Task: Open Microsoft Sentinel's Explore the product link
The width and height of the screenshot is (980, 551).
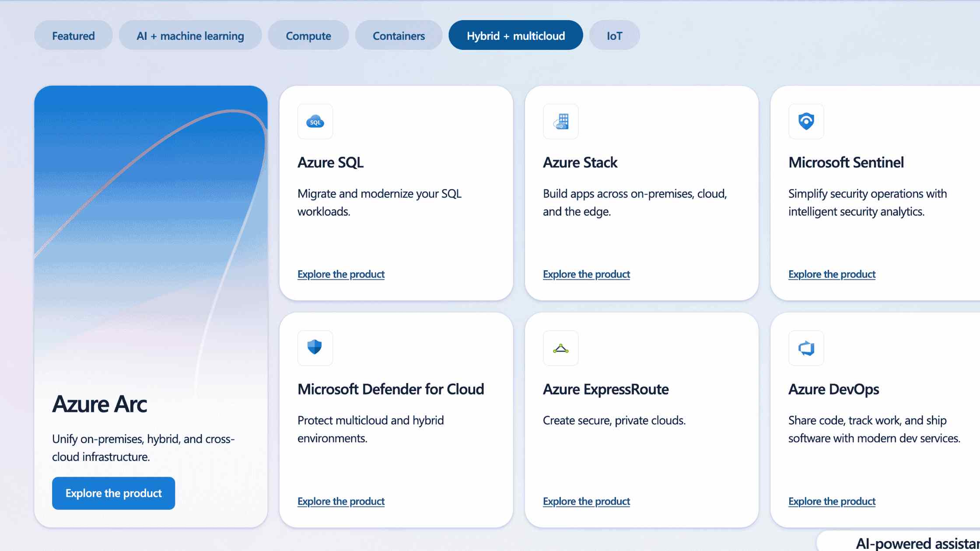Action: [832, 274]
